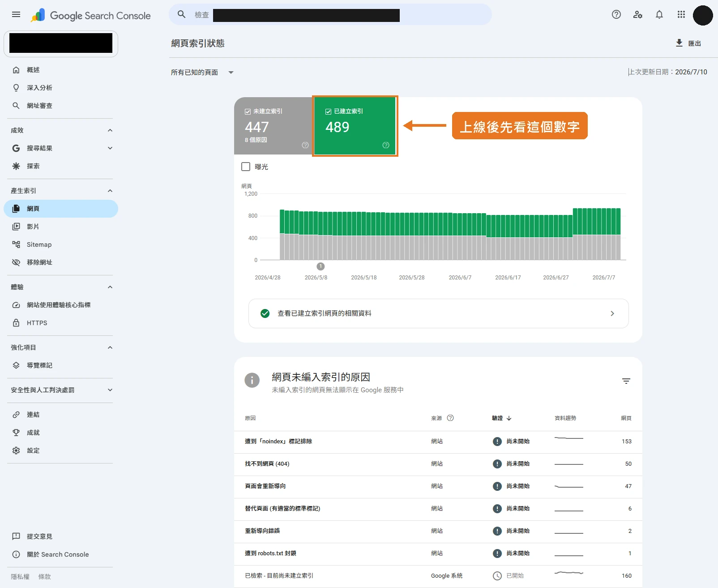Open the 替代頁面 (有適當的標準標記) row
Screen dimensions: 718x588
pyautogui.click(x=438, y=509)
